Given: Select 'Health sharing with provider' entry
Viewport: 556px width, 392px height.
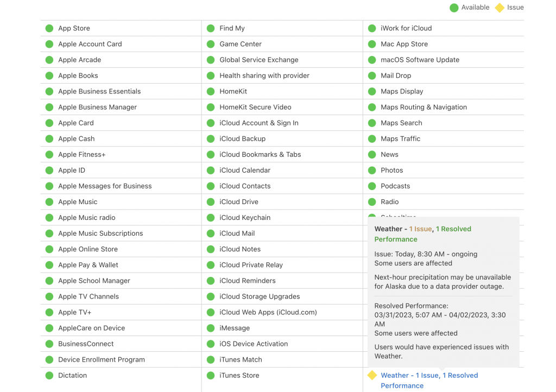Looking at the screenshot, I should [x=264, y=75].
